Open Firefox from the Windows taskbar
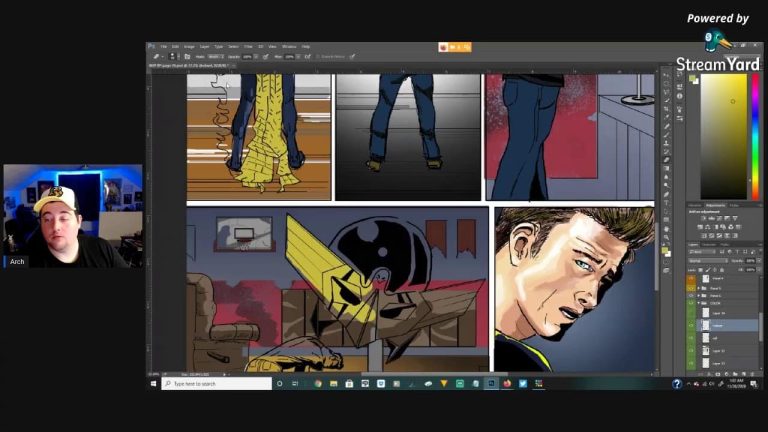 click(x=507, y=384)
